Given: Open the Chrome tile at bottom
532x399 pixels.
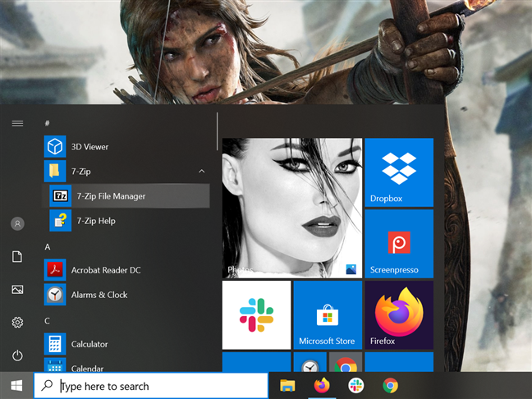Looking at the screenshot, I should pyautogui.click(x=346, y=362).
